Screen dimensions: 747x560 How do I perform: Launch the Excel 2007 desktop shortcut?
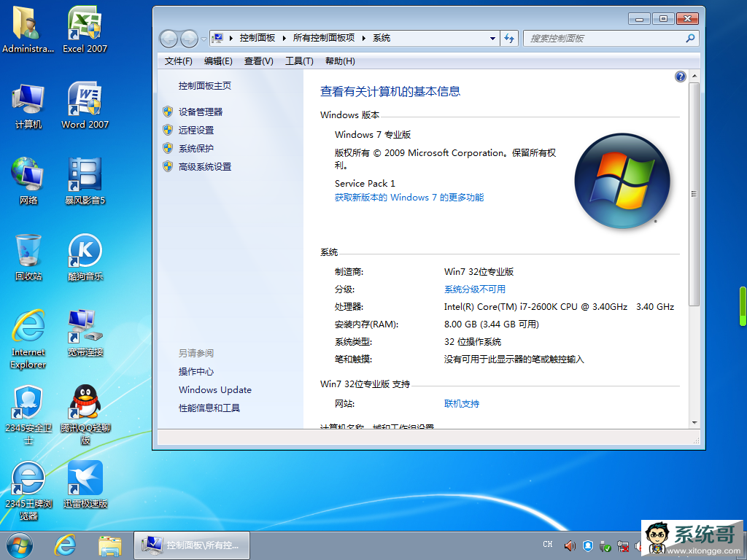click(85, 29)
